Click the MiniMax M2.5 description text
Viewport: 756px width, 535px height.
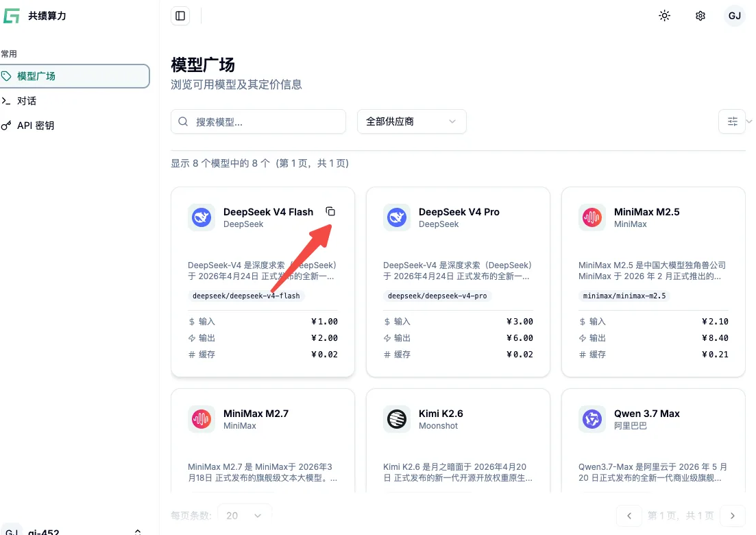(652, 271)
